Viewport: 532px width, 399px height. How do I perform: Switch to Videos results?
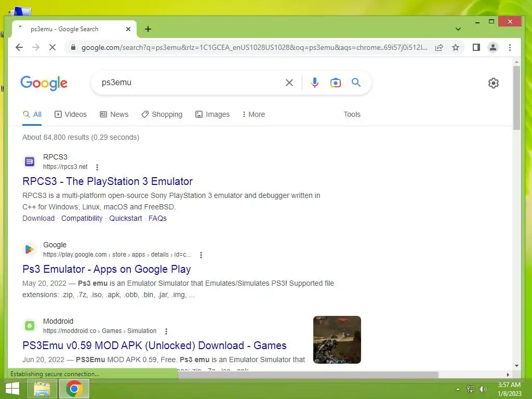point(71,114)
